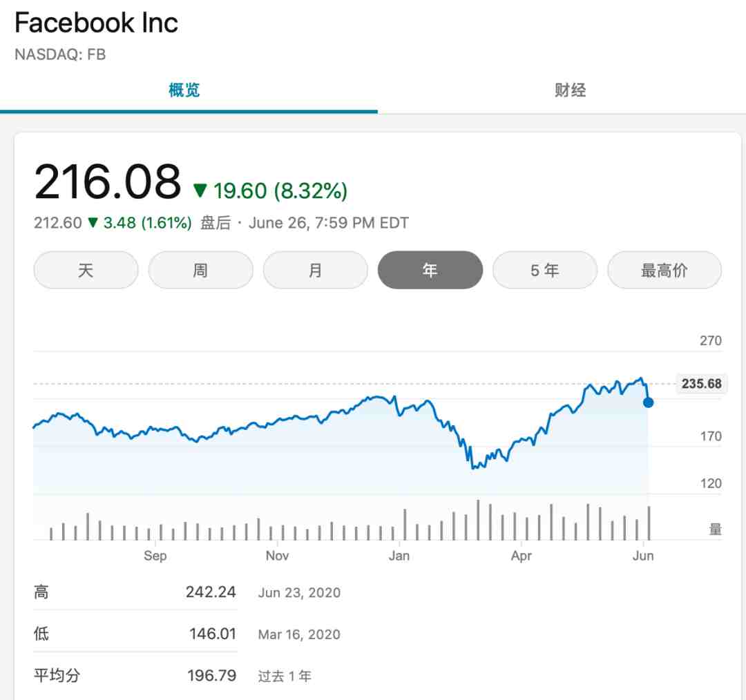The image size is (746, 700).
Task: Click the Sep label on chart axis
Action: point(155,556)
